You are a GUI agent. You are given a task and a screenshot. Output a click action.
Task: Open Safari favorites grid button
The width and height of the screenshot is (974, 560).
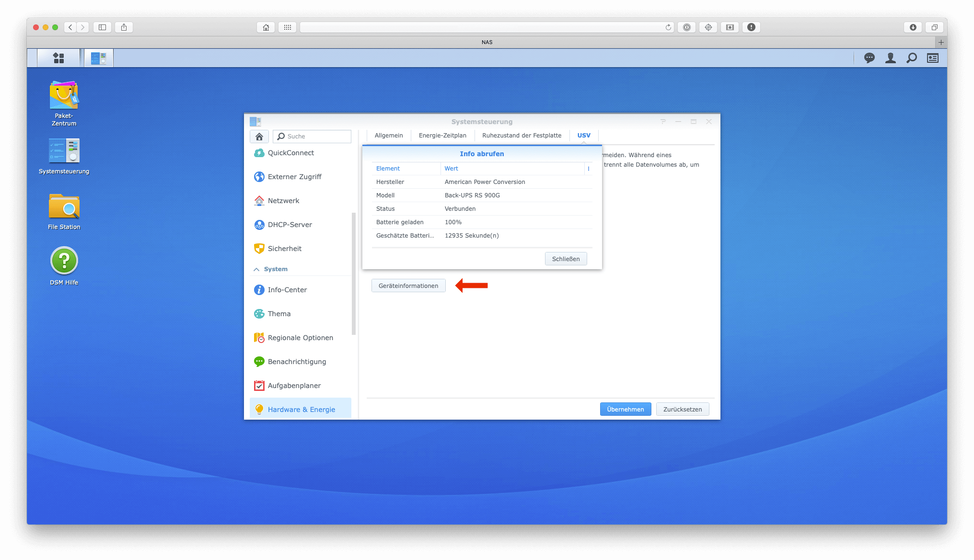(287, 27)
